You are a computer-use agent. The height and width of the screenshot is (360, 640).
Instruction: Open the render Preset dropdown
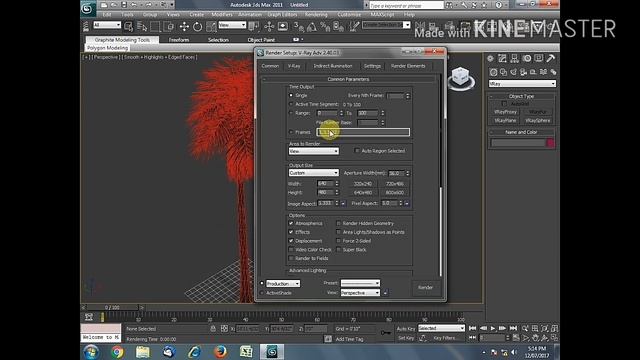click(360, 283)
